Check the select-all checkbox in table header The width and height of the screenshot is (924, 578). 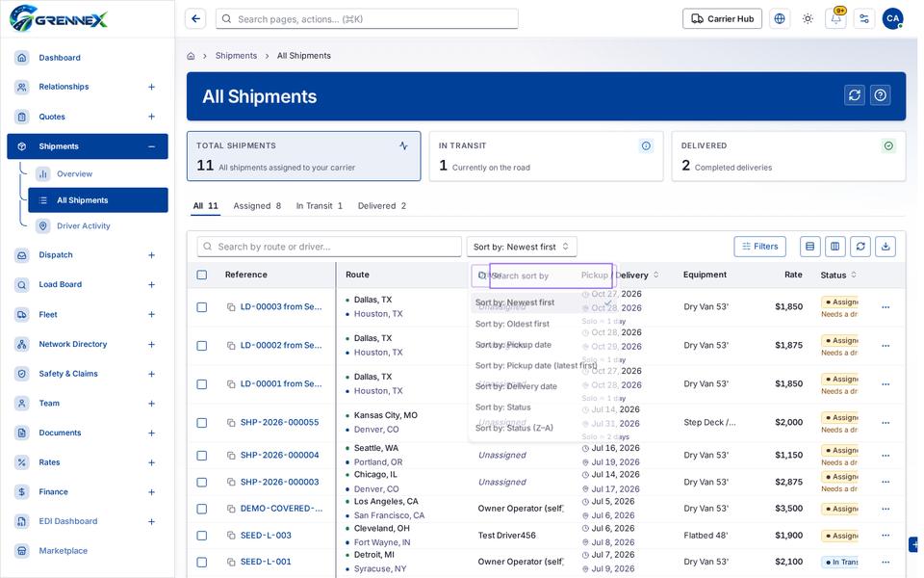pyautogui.click(x=202, y=275)
